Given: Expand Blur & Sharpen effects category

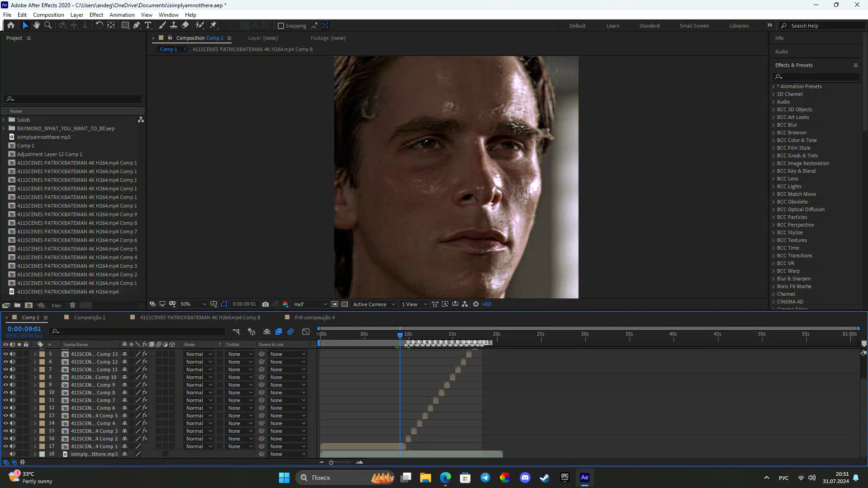Looking at the screenshot, I should coord(773,279).
